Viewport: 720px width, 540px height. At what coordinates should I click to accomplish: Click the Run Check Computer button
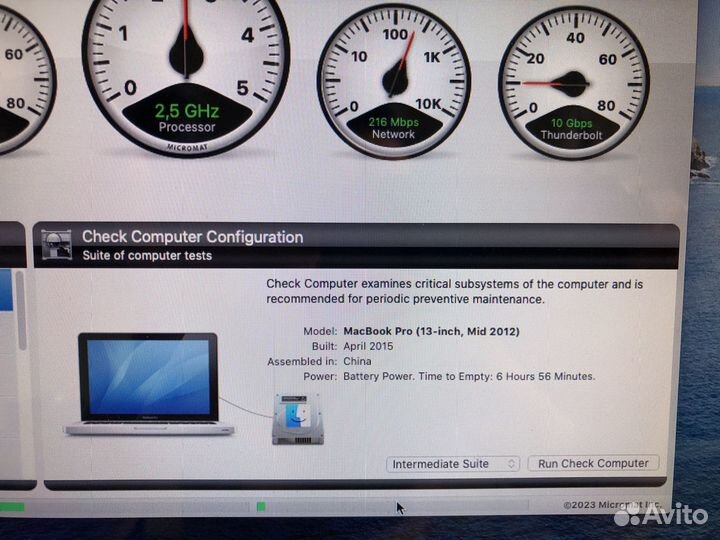[x=593, y=463]
